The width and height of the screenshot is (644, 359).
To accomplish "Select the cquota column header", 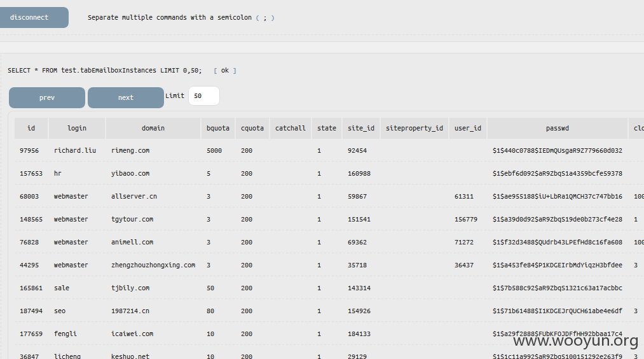I will (x=252, y=129).
